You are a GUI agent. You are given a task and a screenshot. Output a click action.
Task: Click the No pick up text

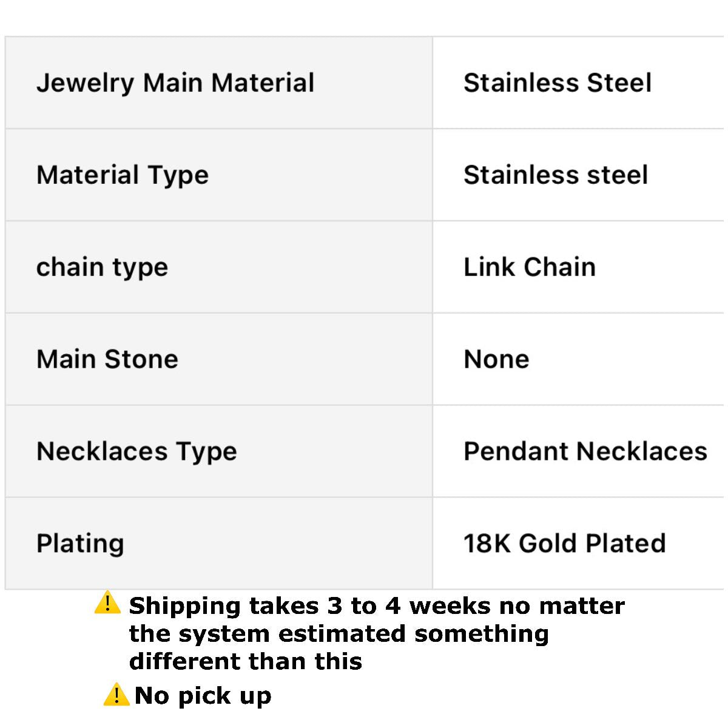click(x=203, y=695)
